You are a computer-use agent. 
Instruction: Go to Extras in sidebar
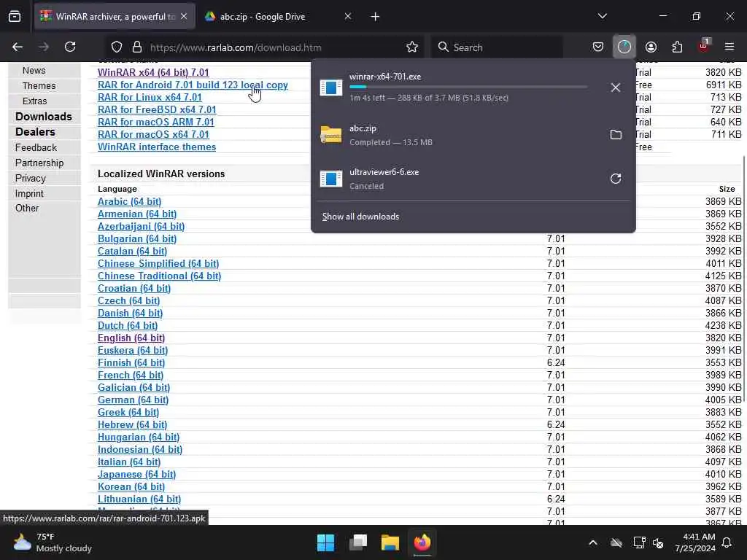34,101
